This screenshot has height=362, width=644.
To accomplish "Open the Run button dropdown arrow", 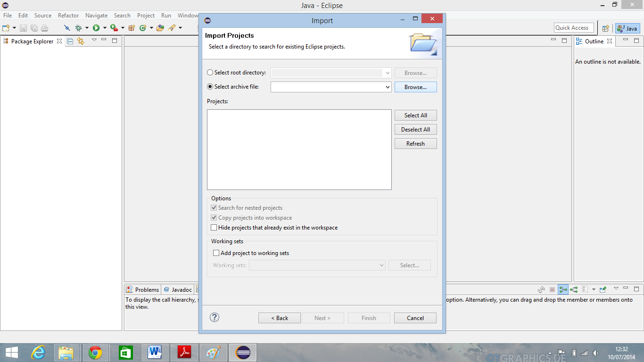I will [104, 28].
